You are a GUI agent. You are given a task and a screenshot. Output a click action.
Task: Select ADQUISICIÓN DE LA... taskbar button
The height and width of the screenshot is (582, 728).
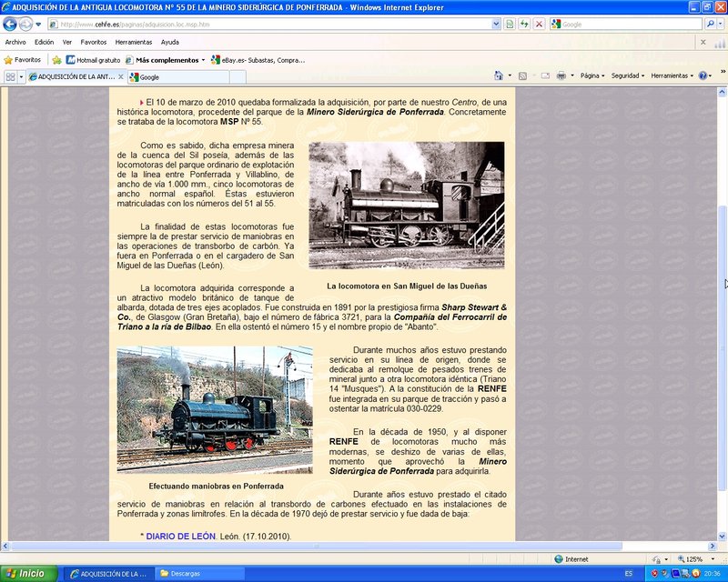tap(108, 574)
